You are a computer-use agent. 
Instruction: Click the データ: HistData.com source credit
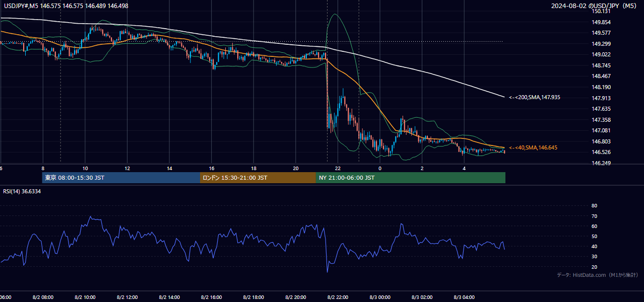click(597, 275)
